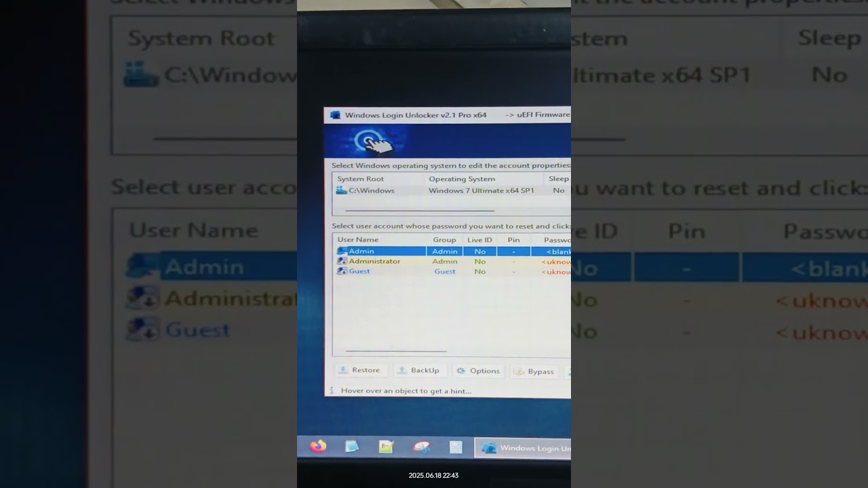Click the password cell for Administrator row

click(556, 262)
